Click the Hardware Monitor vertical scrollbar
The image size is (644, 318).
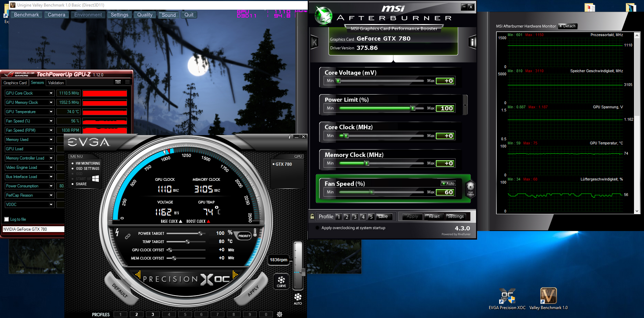click(x=637, y=123)
